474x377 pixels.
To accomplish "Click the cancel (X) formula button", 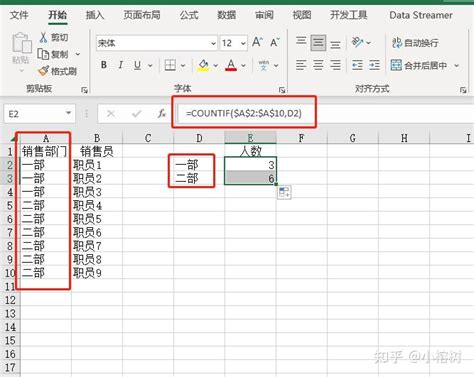I will pyautogui.click(x=111, y=114).
